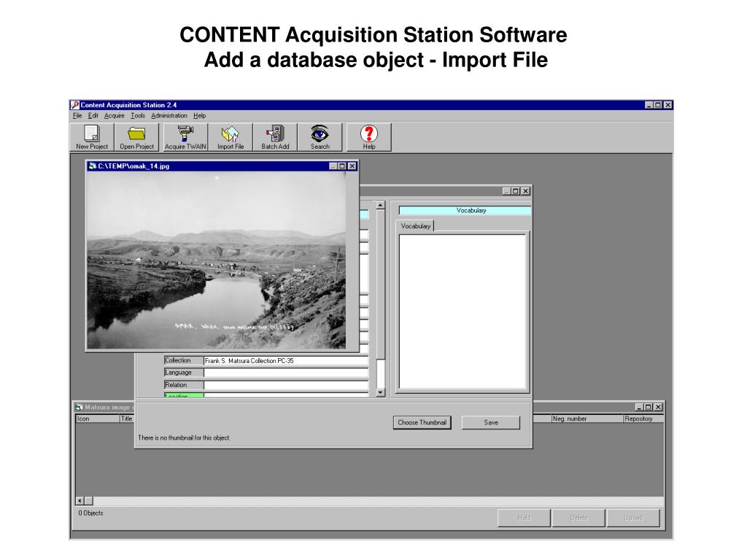Open Search with the eye icon
The width and height of the screenshot is (747, 560).
point(320,137)
